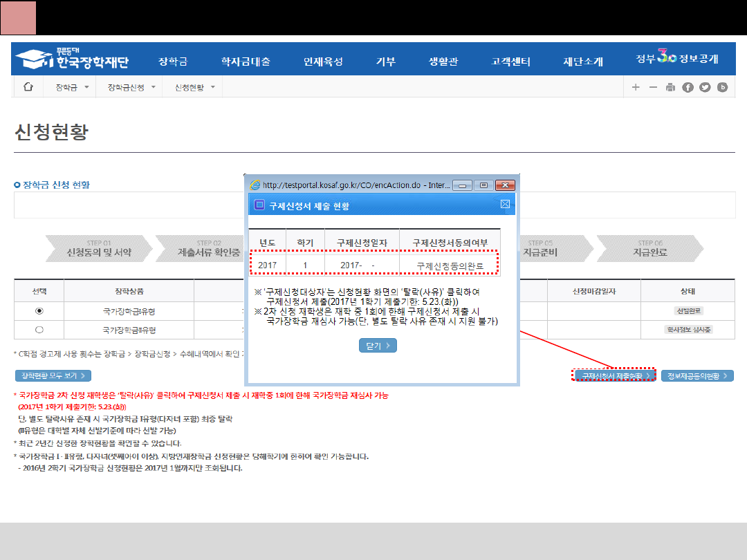Click the plus zoom-in icon

coord(636,87)
